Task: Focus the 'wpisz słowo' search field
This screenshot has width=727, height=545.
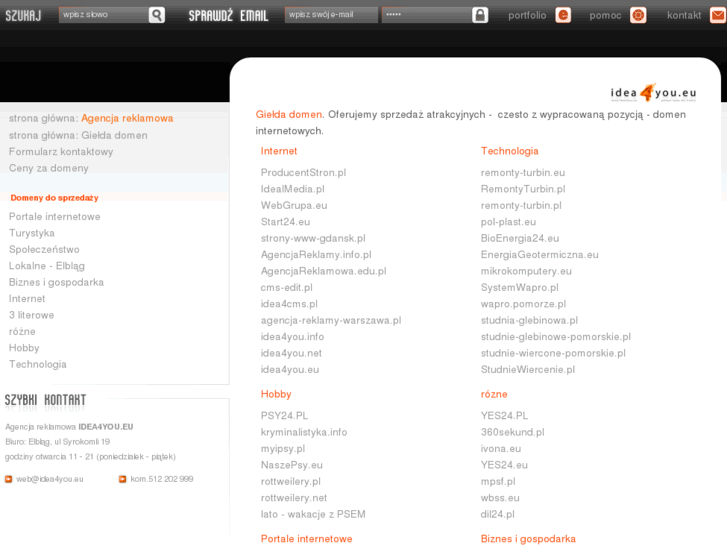Action: click(x=103, y=15)
